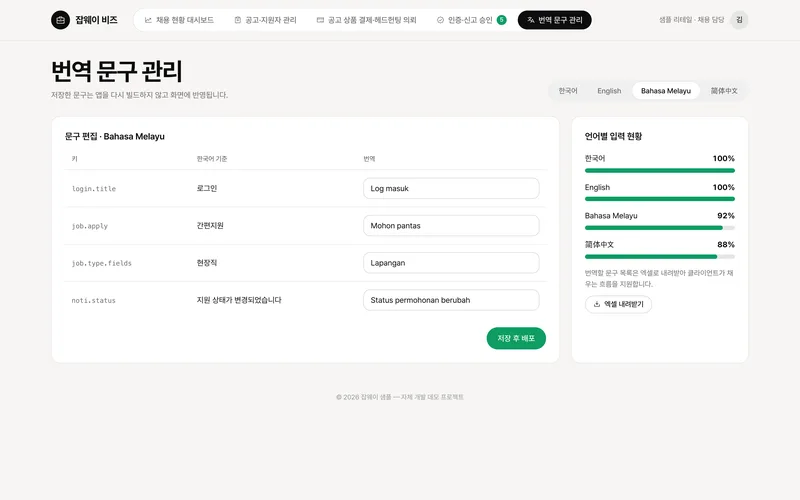
Task: Click the 번역 column header
Action: click(369, 159)
